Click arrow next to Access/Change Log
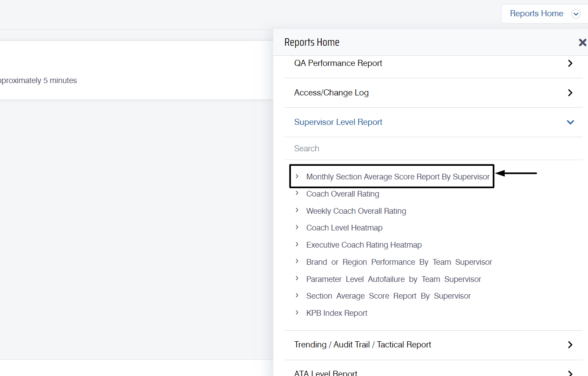The image size is (588, 376). coord(570,93)
